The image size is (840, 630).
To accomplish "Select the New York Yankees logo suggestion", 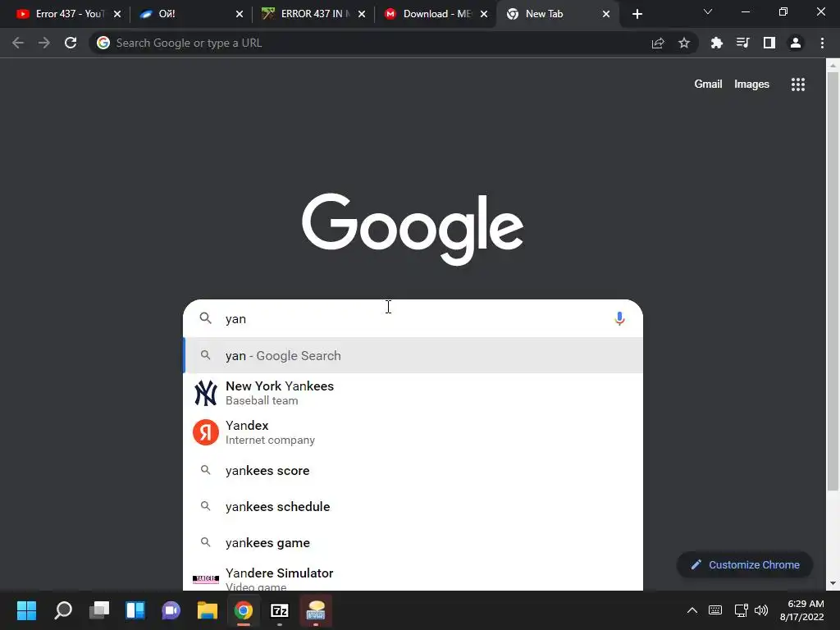I will pyautogui.click(x=206, y=393).
